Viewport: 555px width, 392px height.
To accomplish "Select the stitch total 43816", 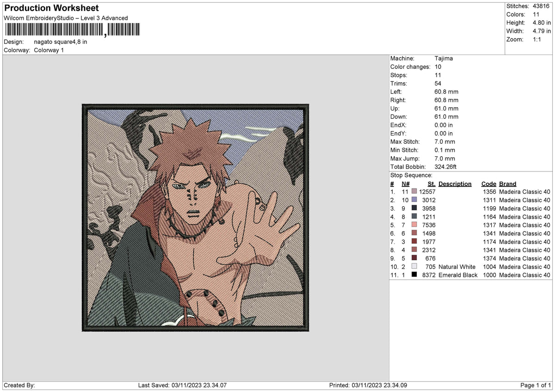I will coord(542,6).
